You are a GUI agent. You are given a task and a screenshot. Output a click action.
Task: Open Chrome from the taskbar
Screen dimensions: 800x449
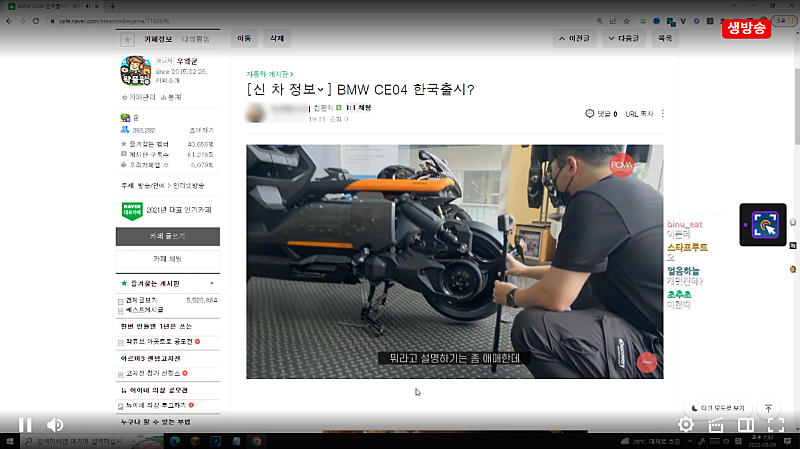pos(257,441)
